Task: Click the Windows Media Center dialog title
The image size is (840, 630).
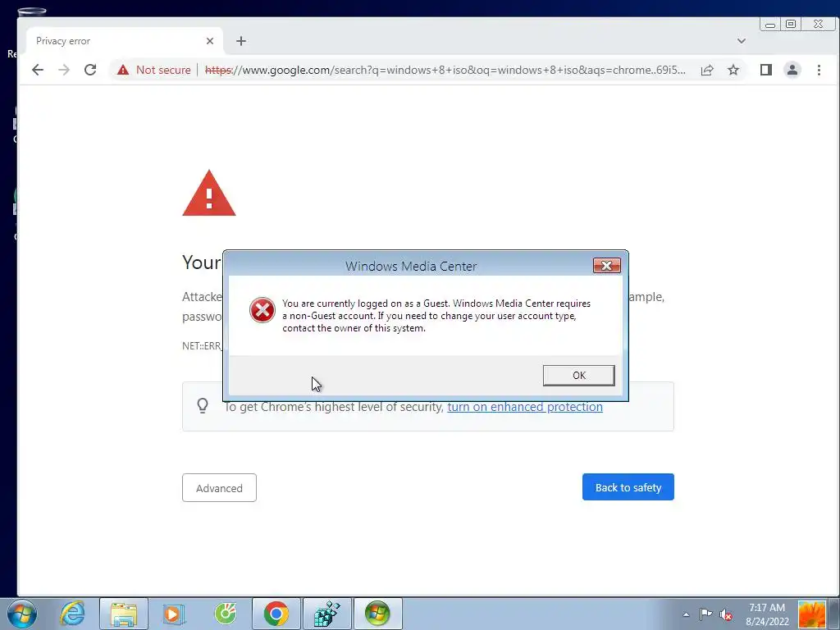Action: tap(411, 267)
